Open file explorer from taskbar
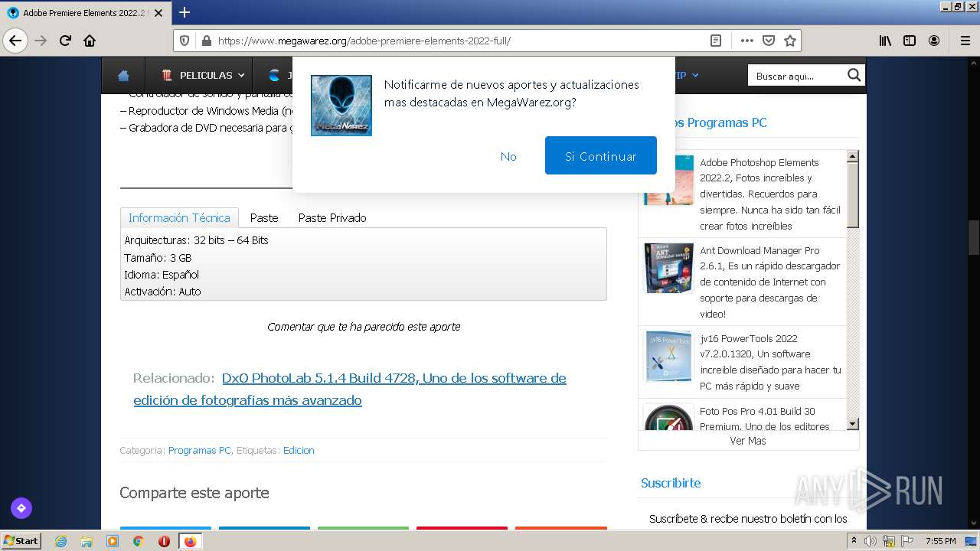Viewport: 980px width, 551px height. (x=87, y=541)
